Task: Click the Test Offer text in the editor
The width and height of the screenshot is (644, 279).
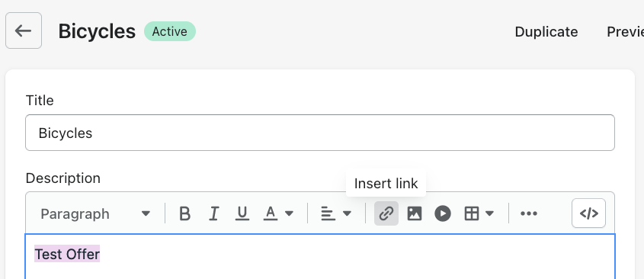Action: (x=67, y=255)
